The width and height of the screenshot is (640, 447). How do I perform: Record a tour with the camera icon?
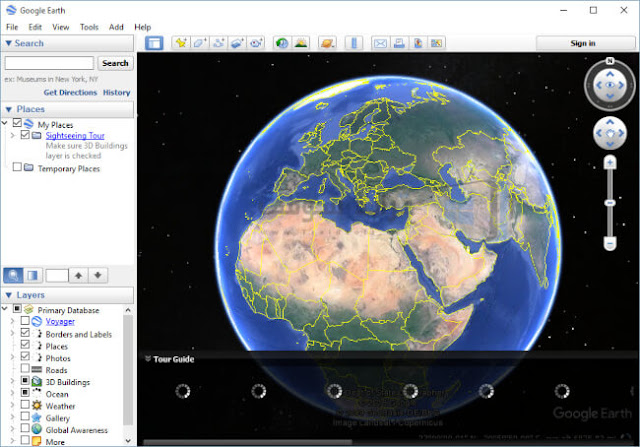pyautogui.click(x=256, y=43)
